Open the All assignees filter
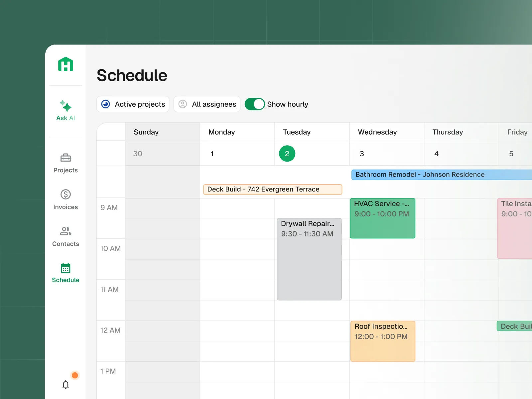Viewport: 532px width, 399px height. (207, 104)
